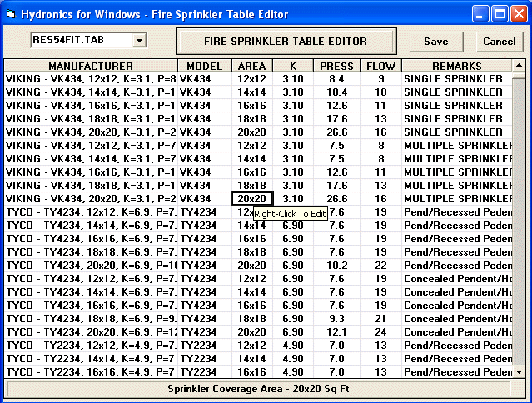The image size is (532, 403).
Task: Select the TYCO TY4234 20x20 K=6.9 P=12 cell
Action: (x=91, y=331)
